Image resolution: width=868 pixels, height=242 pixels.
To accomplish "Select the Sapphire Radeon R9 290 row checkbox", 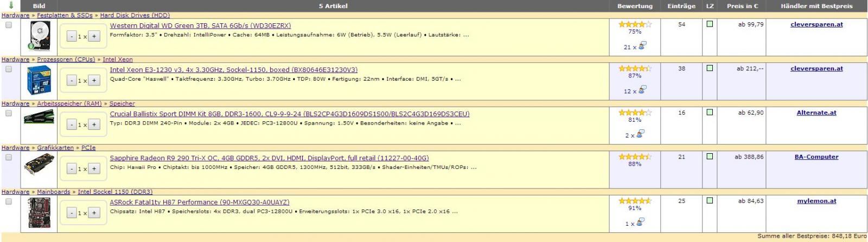I will pos(9,158).
